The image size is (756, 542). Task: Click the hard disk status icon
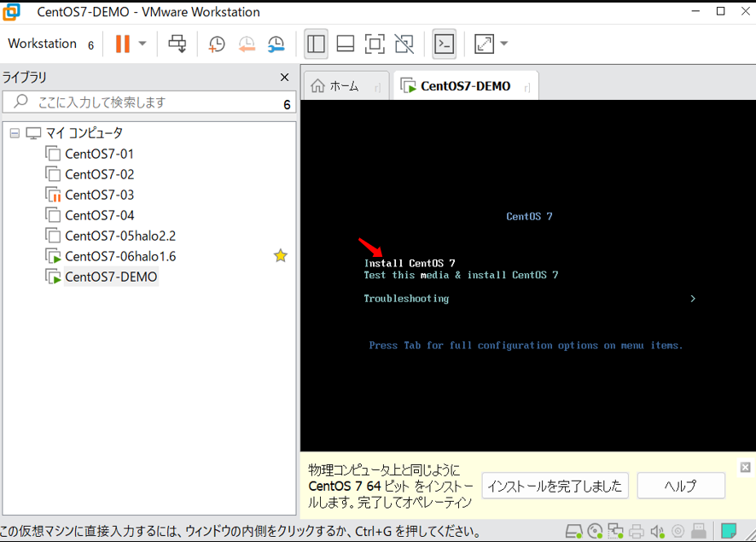tap(573, 532)
